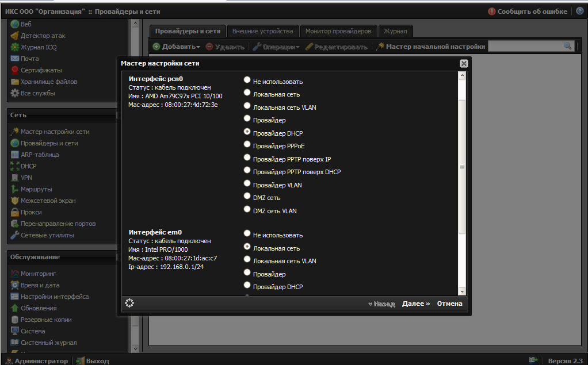
Task: Open the Почта envelope icon
Action: pyautogui.click(x=14, y=59)
